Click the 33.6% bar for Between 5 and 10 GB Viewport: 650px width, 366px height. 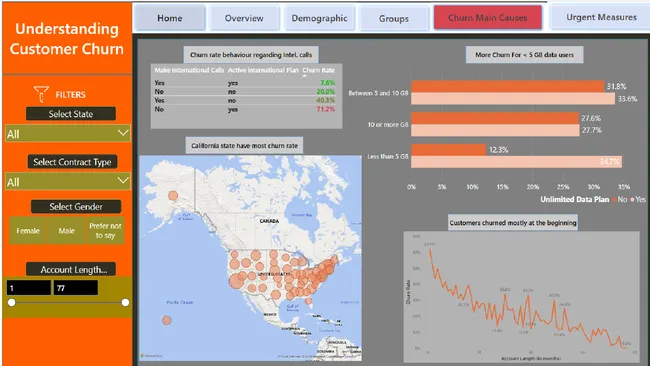pos(513,99)
